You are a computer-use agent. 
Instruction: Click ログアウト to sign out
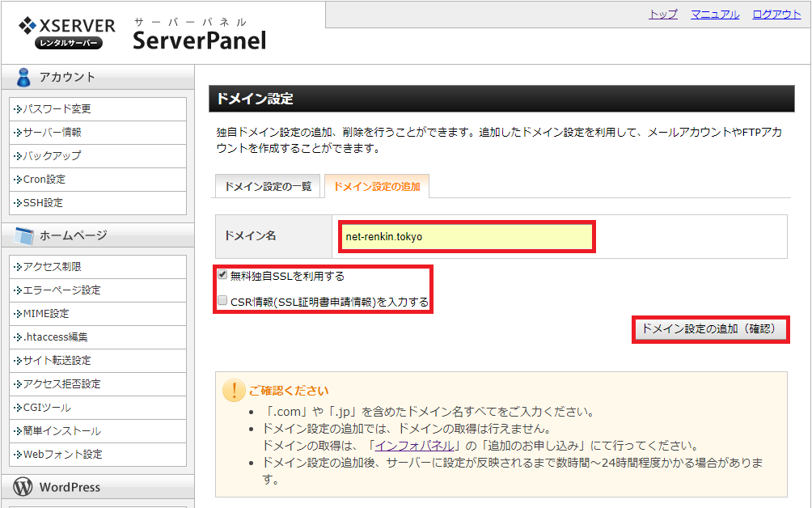[776, 15]
